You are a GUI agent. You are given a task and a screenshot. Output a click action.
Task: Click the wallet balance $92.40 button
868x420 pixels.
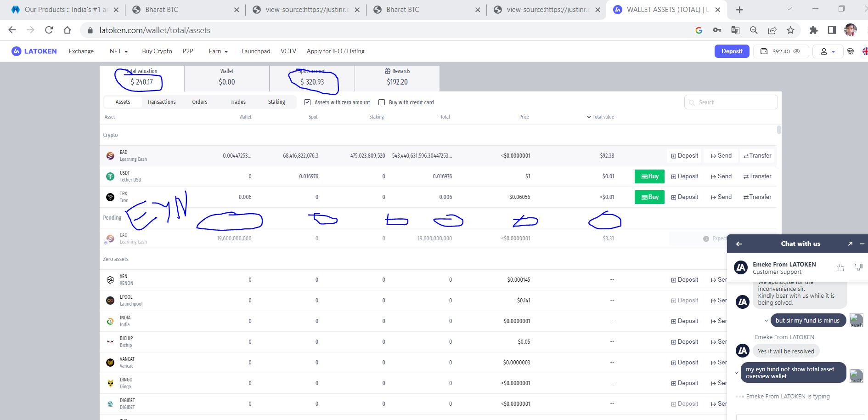(781, 51)
